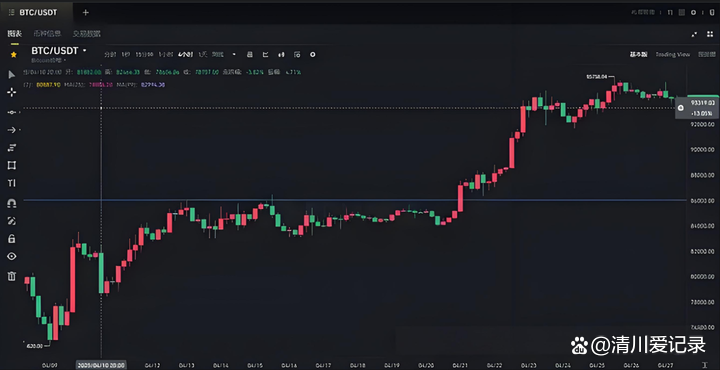Select the 1小时 interval
Viewport: 720px width, 370px height.
pos(166,55)
